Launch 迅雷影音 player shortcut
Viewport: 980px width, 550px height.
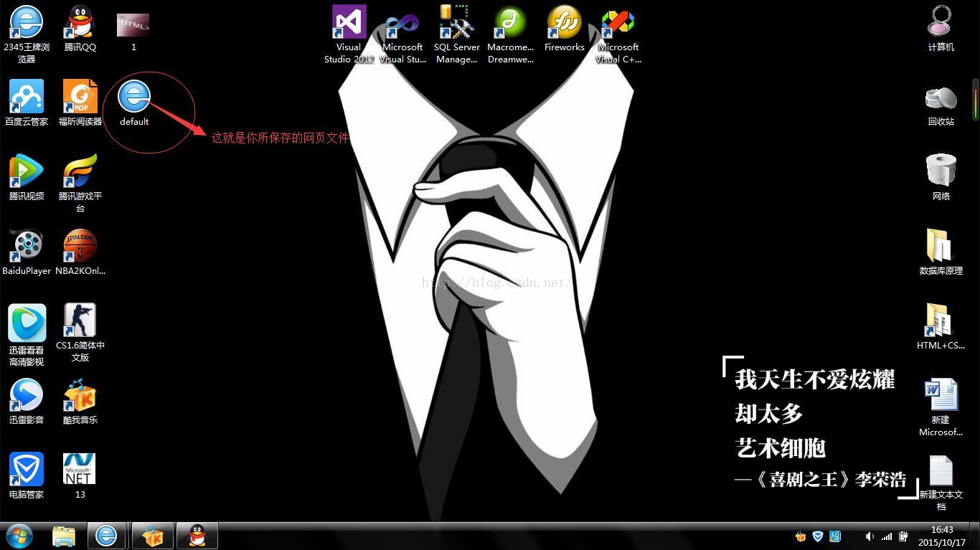[27, 402]
